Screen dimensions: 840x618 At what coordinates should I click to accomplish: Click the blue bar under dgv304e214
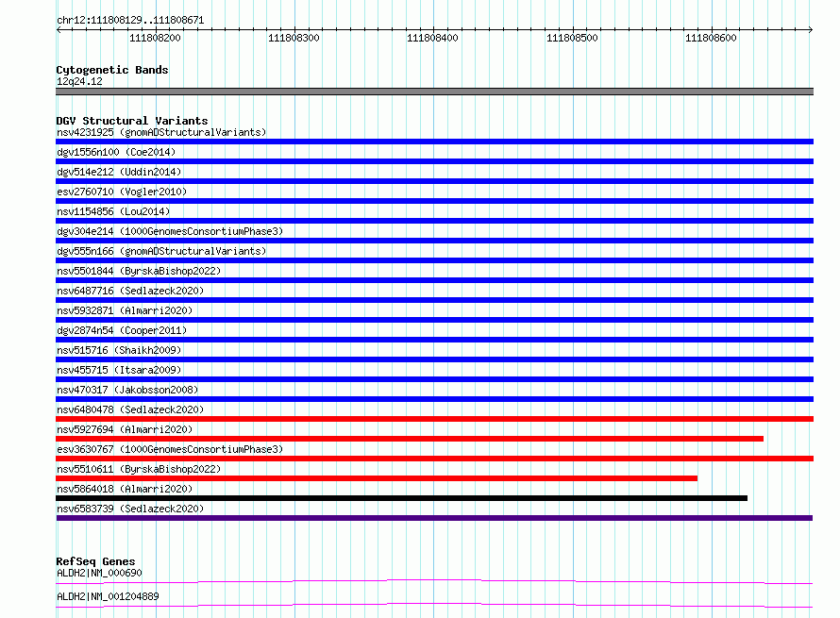434,241
